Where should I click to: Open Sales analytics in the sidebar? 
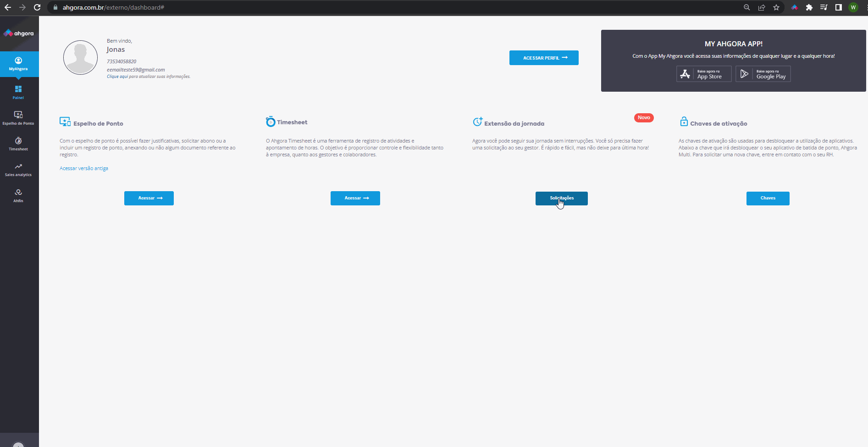coord(18,169)
